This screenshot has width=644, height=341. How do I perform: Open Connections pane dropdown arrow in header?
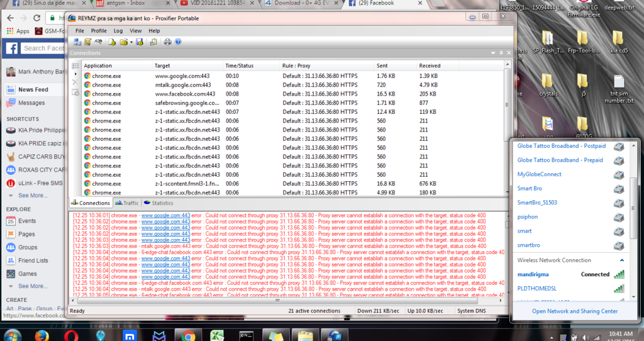(493, 53)
